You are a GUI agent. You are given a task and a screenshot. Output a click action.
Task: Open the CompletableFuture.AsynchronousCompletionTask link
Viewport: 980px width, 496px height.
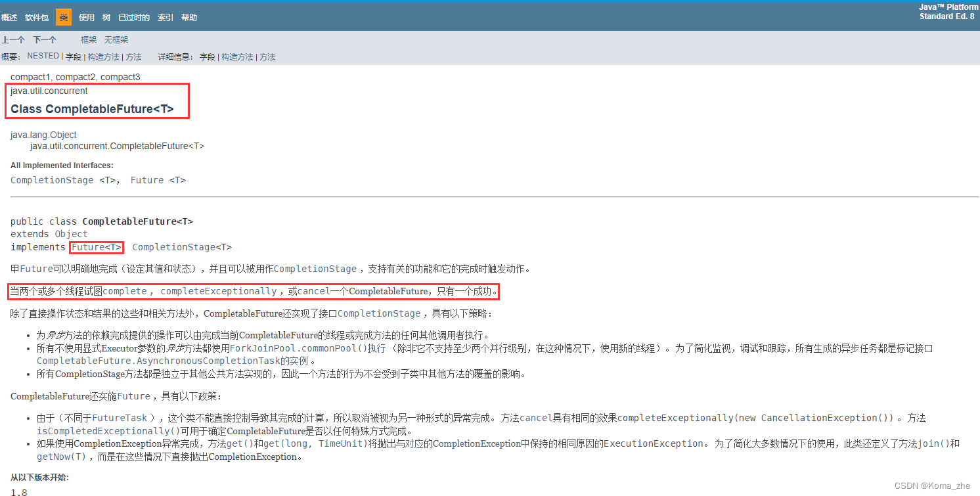(x=158, y=361)
